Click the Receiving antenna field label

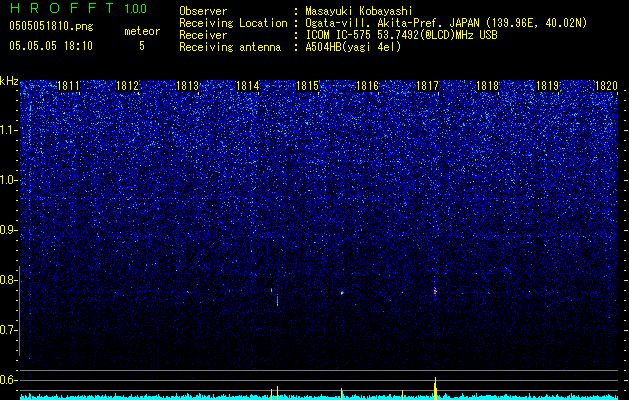tap(230, 47)
